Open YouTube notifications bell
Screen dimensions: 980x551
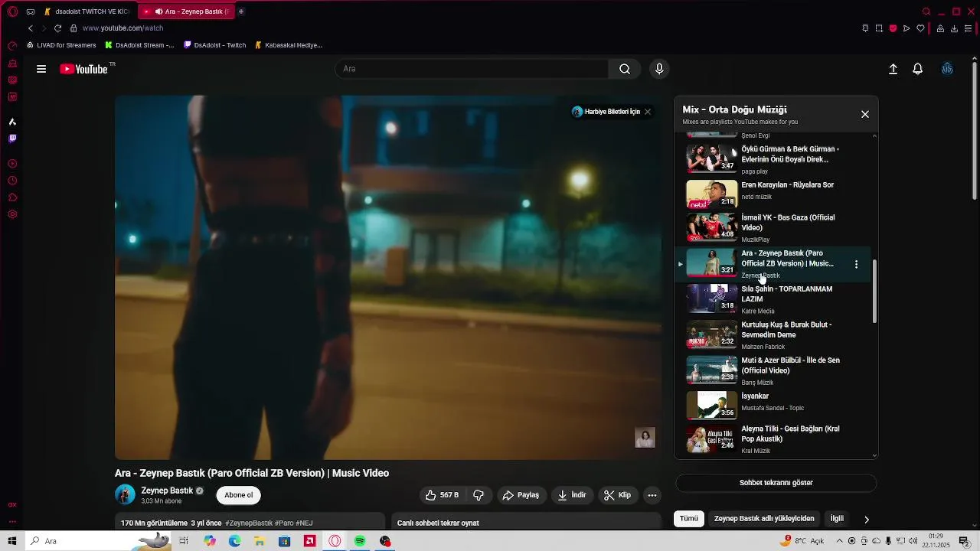pos(917,69)
